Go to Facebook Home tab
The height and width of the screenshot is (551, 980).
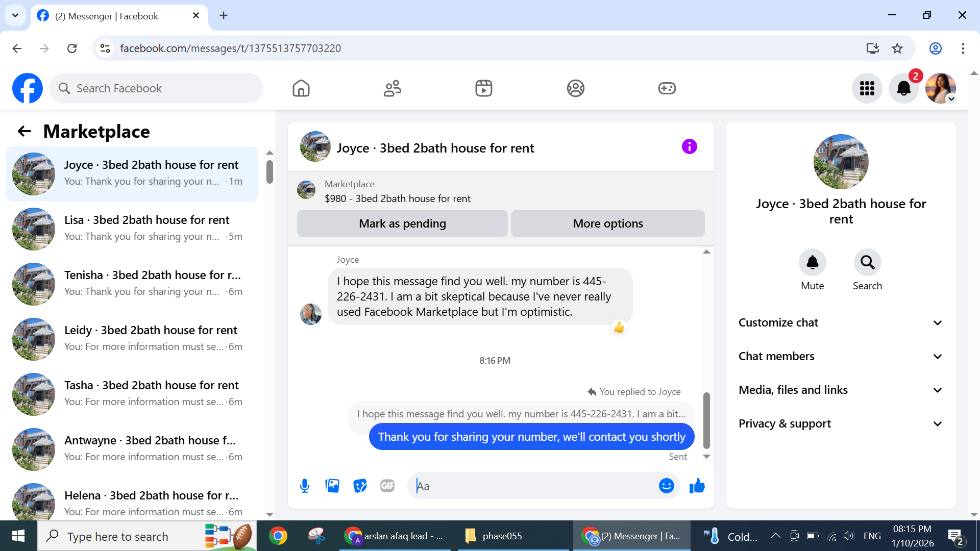coord(301,88)
